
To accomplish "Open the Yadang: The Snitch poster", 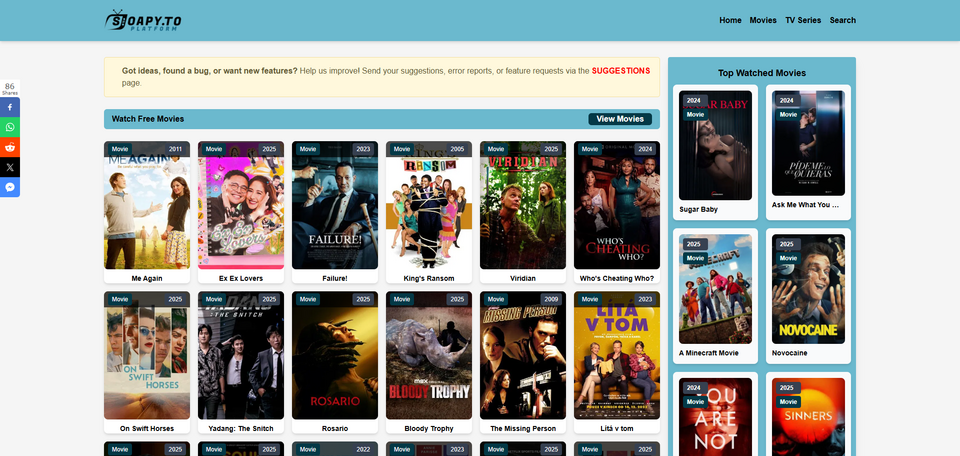I will click(241, 355).
